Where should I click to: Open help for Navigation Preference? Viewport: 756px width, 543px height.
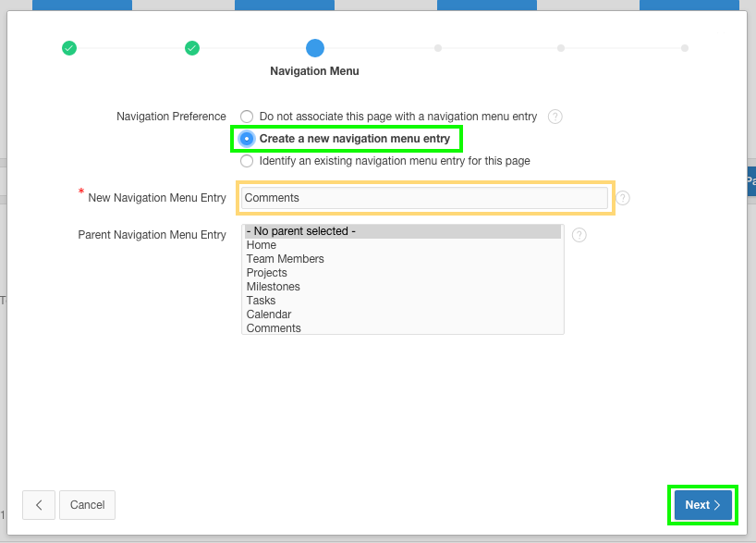[x=555, y=117]
